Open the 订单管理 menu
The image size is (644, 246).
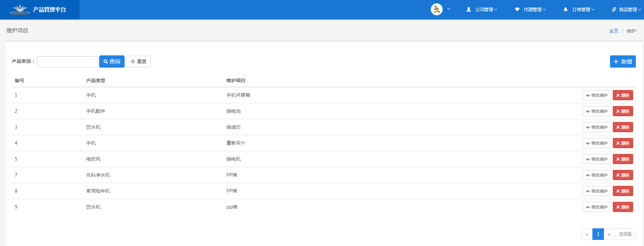pyautogui.click(x=579, y=10)
